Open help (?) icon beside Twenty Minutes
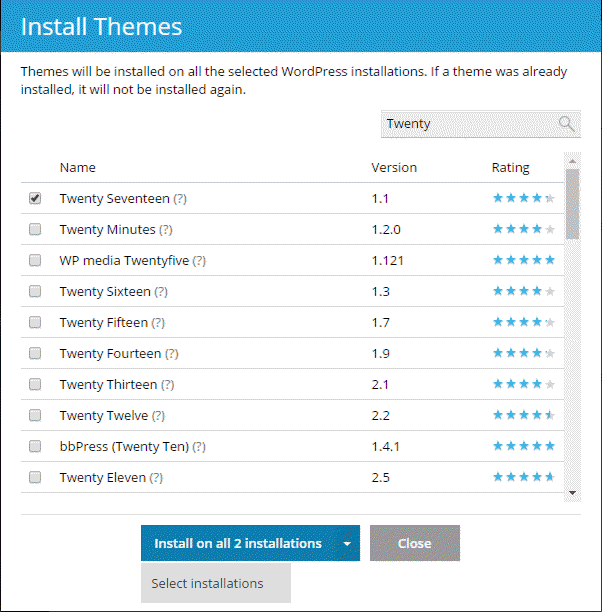The height and width of the screenshot is (612, 602). pyautogui.click(x=167, y=230)
